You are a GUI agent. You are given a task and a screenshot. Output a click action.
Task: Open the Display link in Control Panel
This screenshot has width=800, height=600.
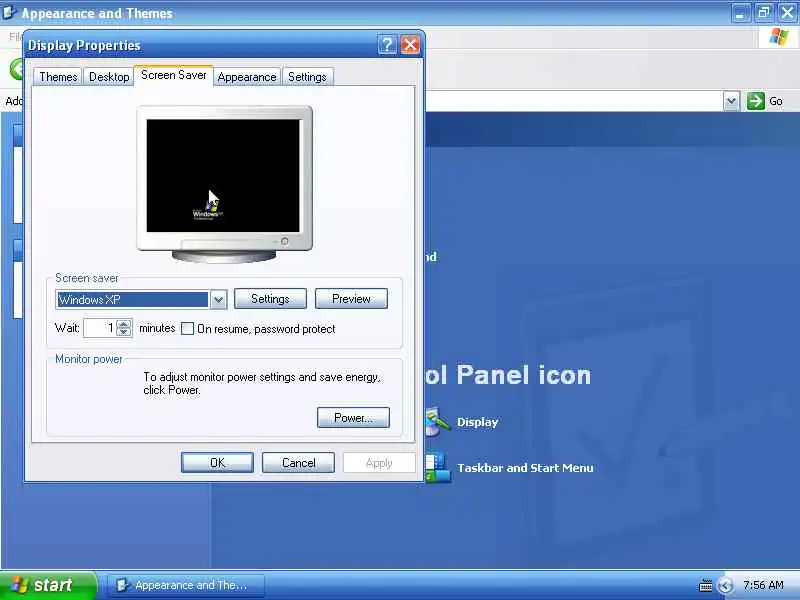(x=477, y=422)
